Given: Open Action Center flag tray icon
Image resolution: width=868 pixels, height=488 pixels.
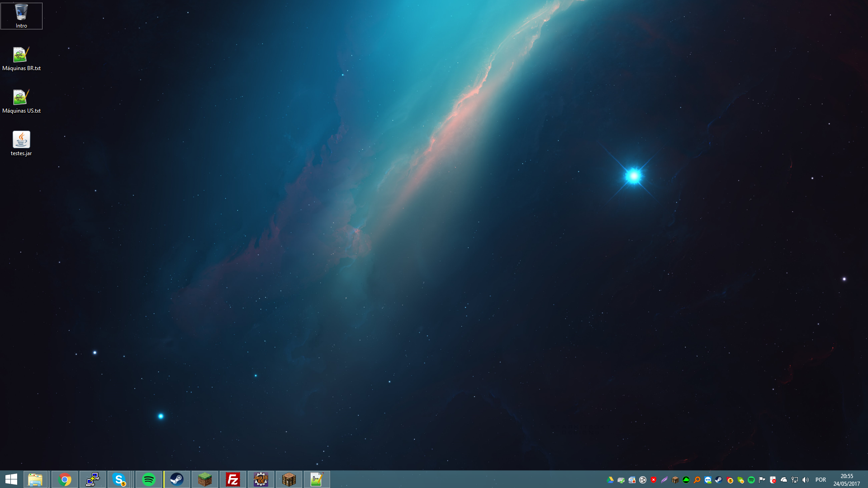Looking at the screenshot, I should [762, 480].
